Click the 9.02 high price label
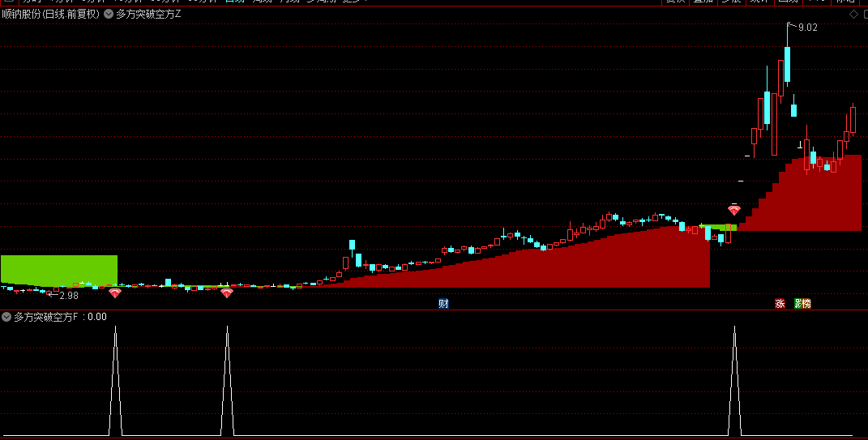Screen dimensions: 868x440 808,27
